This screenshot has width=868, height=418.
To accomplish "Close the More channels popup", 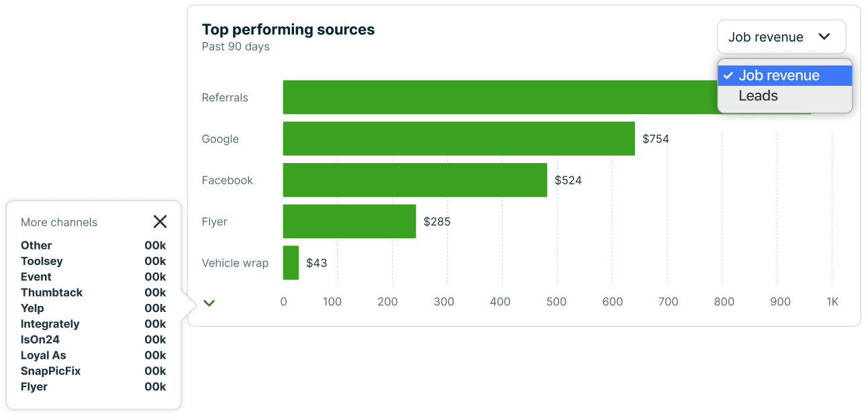I will click(x=160, y=221).
